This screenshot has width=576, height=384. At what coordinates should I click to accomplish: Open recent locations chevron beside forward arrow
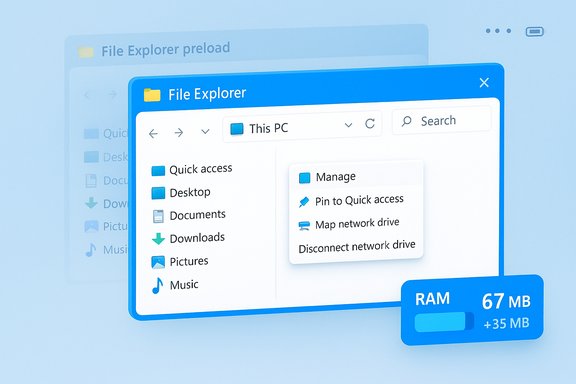click(x=205, y=132)
